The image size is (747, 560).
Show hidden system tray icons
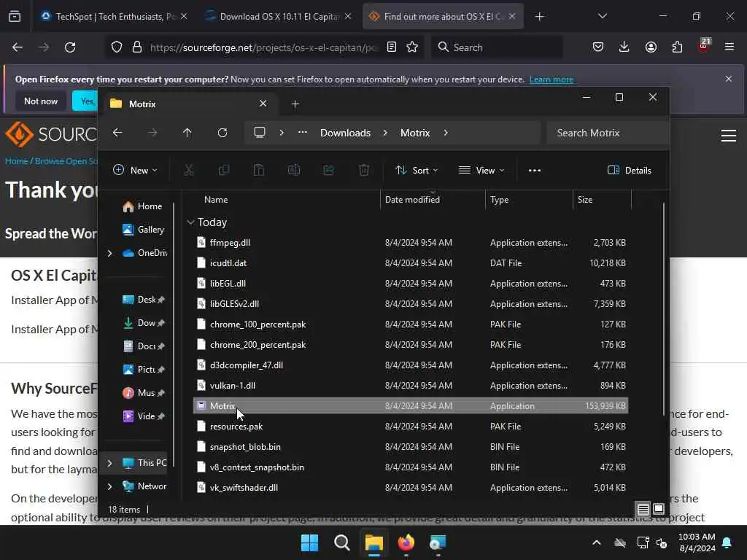point(597,542)
